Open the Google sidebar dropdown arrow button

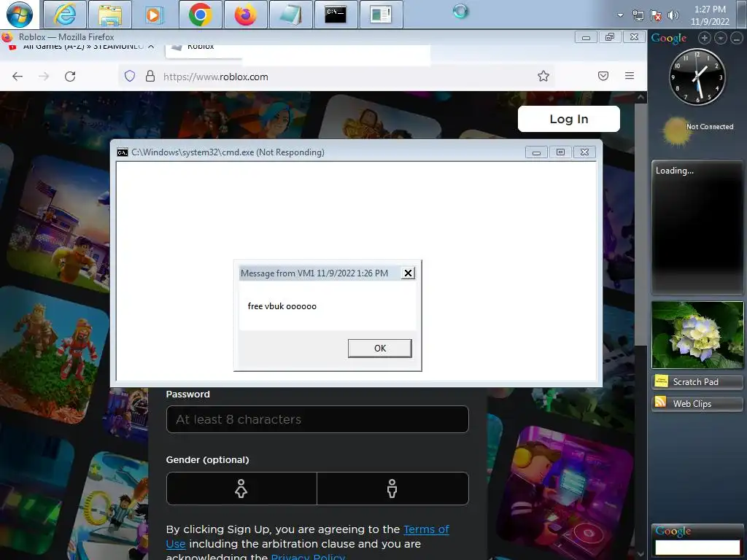[x=720, y=38]
